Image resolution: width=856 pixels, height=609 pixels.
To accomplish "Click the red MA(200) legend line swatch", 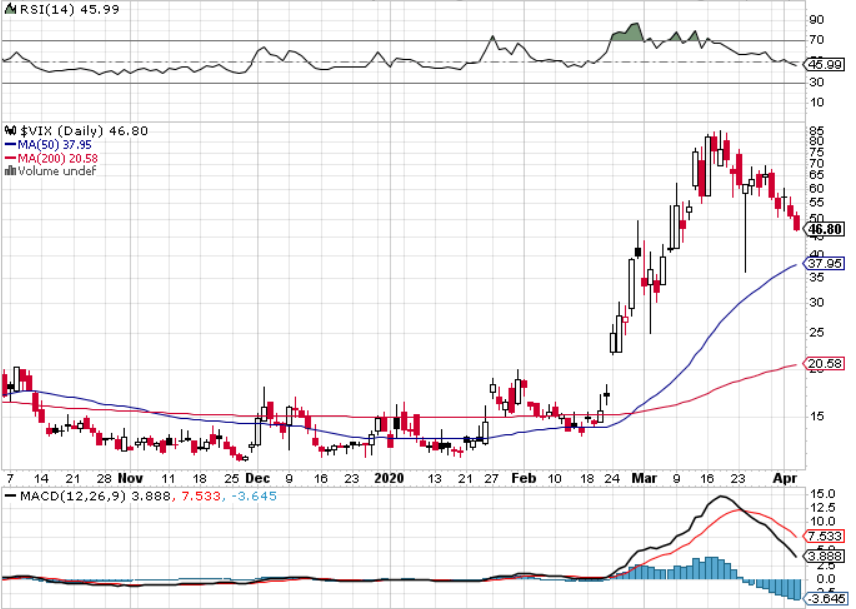I will coord(10,158).
